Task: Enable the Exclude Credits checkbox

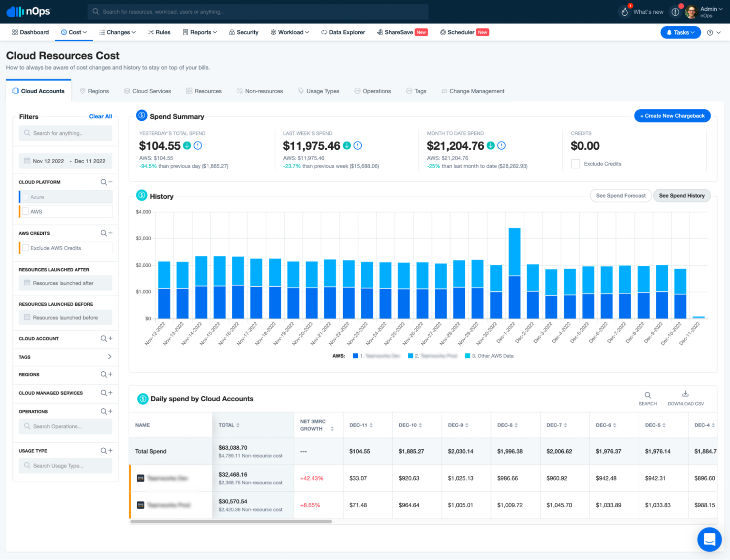Action: click(x=575, y=164)
